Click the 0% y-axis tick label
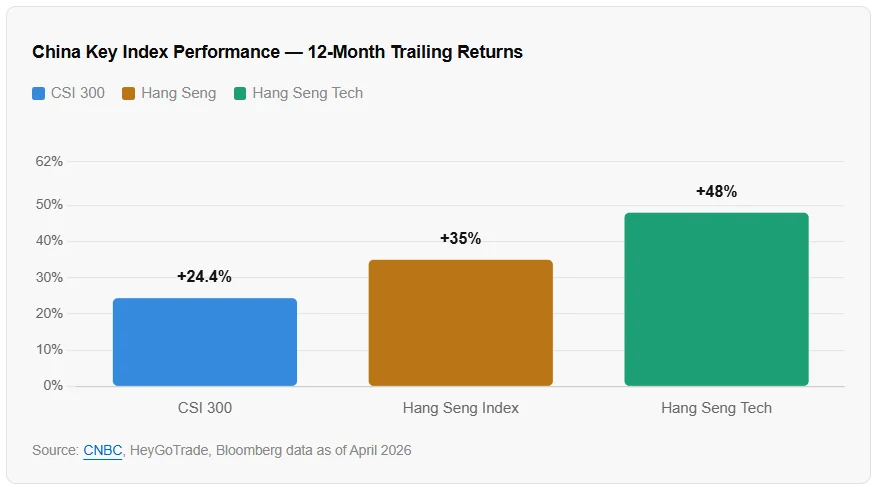The width and height of the screenshot is (877, 487). pos(53,386)
